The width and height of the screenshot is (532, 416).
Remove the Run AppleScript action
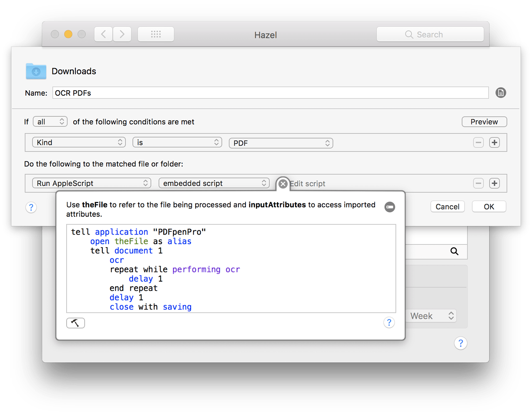(478, 183)
